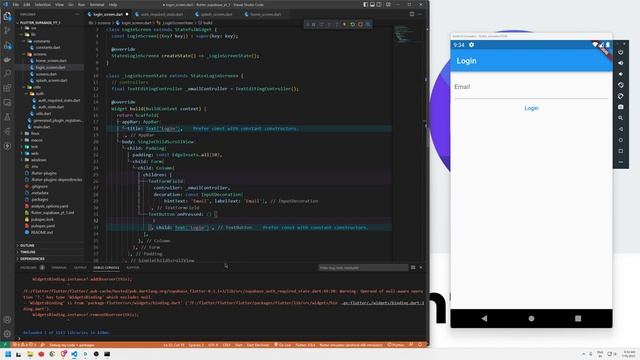Toggle bottom panel layout button
Image resolution: width=640 pixels, height=360 pixels.
pos(372,4)
